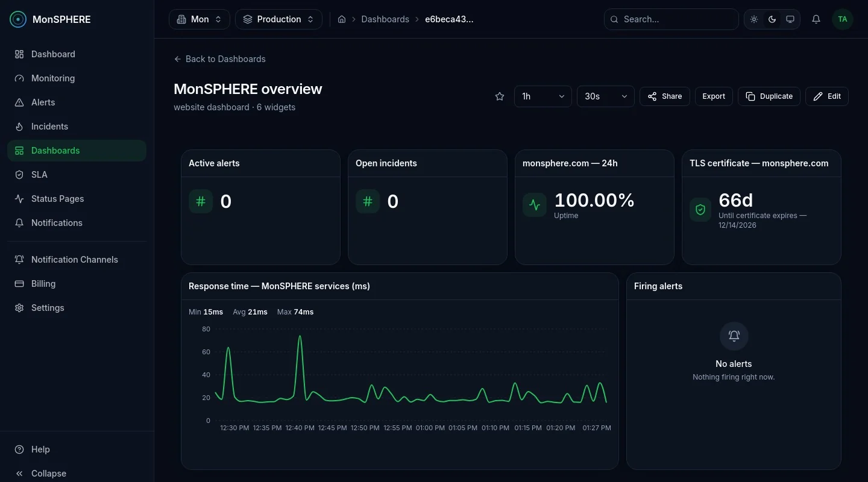Click the Notification Channels ringing bell icon
Image resolution: width=868 pixels, height=482 pixels.
[19, 260]
